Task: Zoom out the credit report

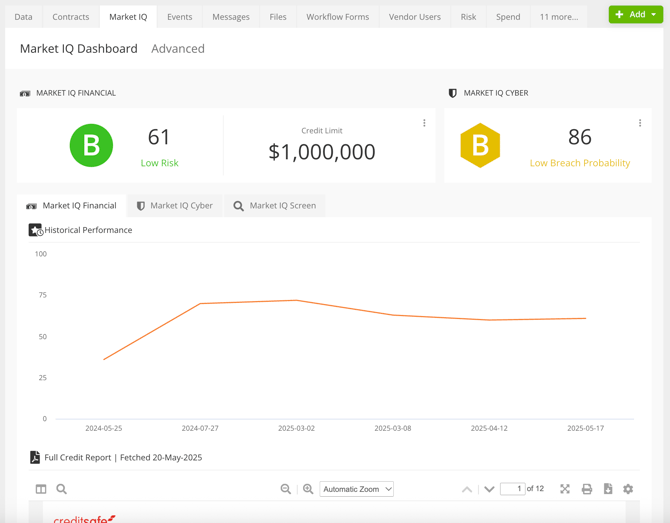Action: point(286,489)
